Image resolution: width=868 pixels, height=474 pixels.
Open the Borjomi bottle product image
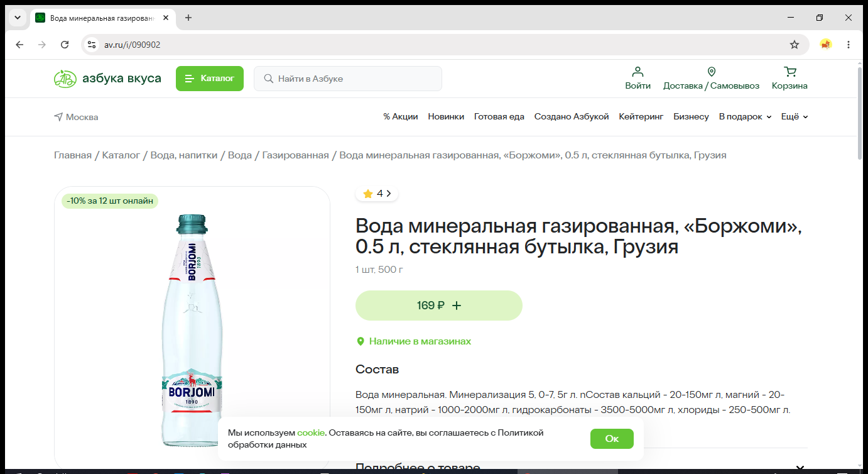click(192, 331)
